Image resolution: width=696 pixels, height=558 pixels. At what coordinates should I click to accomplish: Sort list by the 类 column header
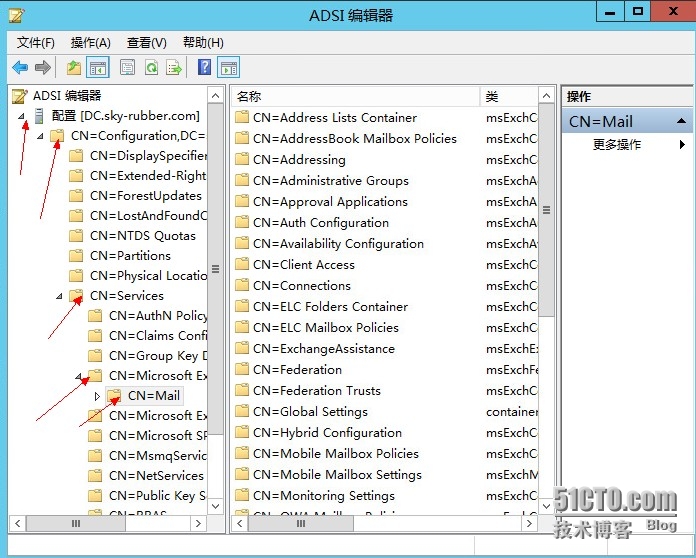point(509,96)
